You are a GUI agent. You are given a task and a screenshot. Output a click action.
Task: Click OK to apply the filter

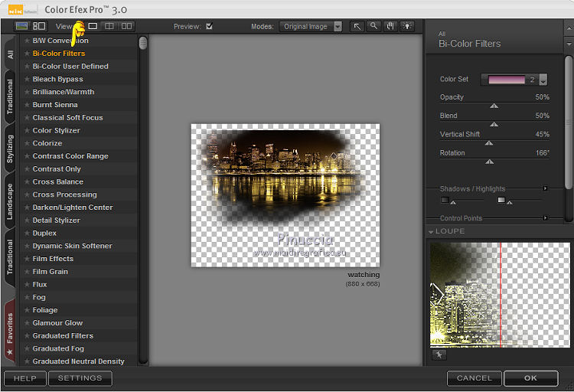pyautogui.click(x=531, y=378)
